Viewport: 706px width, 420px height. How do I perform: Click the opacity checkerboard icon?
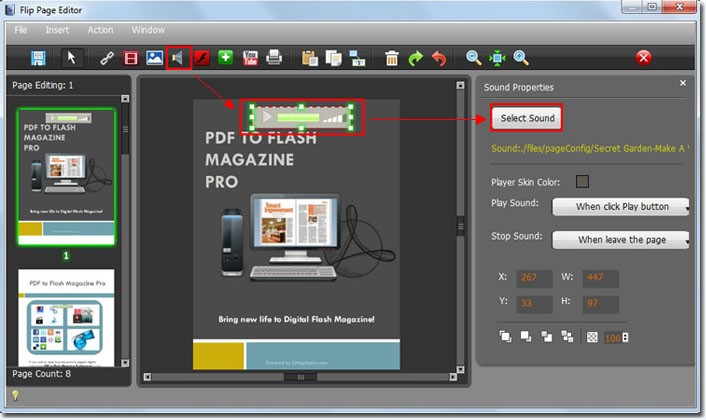pyautogui.click(x=592, y=337)
